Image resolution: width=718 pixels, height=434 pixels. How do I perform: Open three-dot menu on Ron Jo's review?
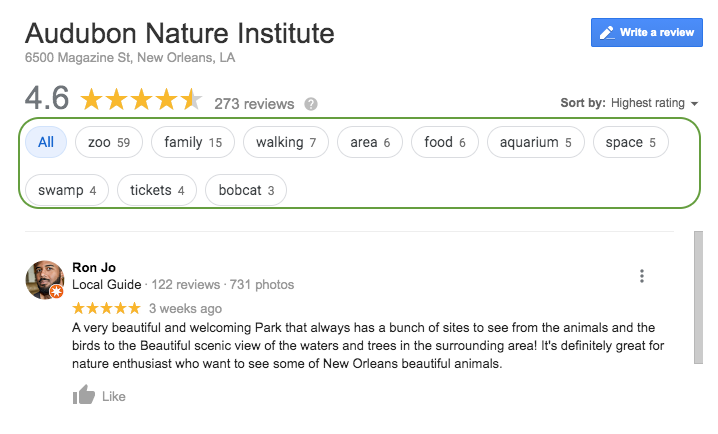pyautogui.click(x=642, y=277)
